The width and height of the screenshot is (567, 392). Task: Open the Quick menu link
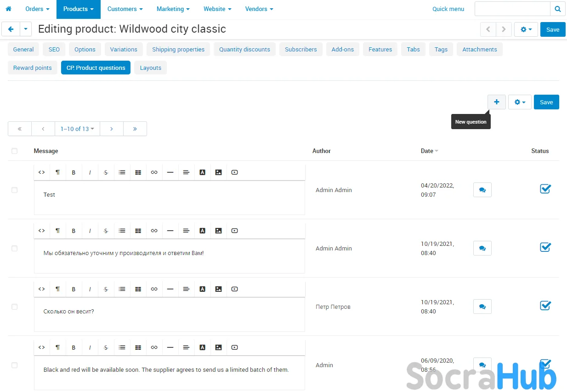click(x=448, y=9)
